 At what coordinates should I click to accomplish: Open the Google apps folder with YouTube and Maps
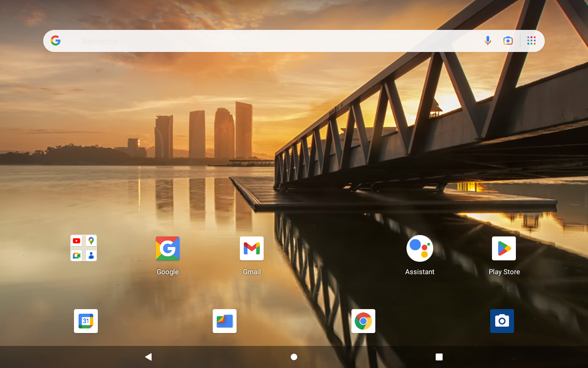(x=84, y=248)
